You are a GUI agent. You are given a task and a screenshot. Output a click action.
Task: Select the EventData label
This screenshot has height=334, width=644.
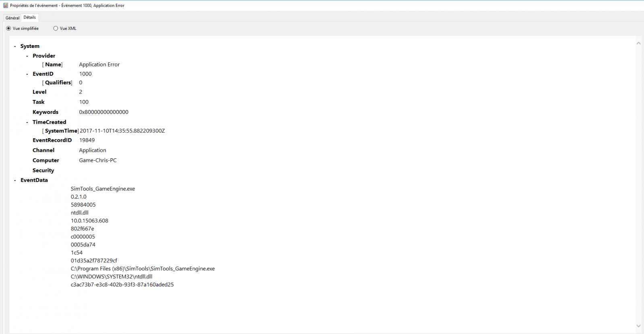(x=34, y=180)
